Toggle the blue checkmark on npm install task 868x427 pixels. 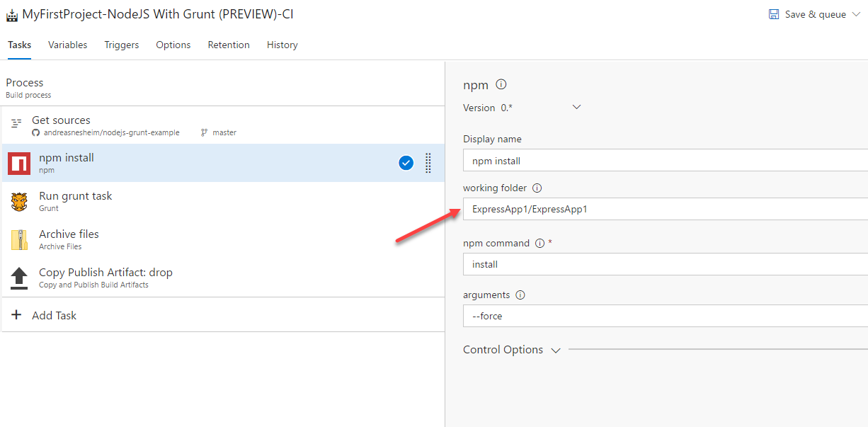click(406, 163)
